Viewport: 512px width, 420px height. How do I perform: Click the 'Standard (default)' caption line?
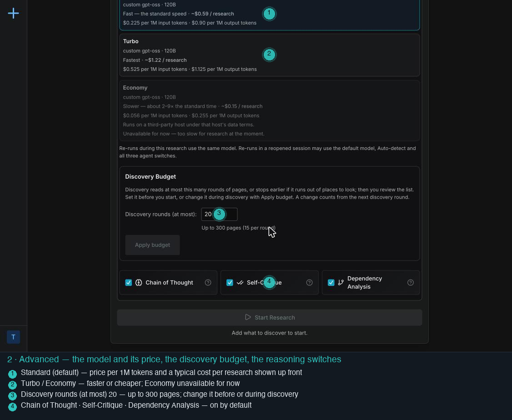pos(161,372)
